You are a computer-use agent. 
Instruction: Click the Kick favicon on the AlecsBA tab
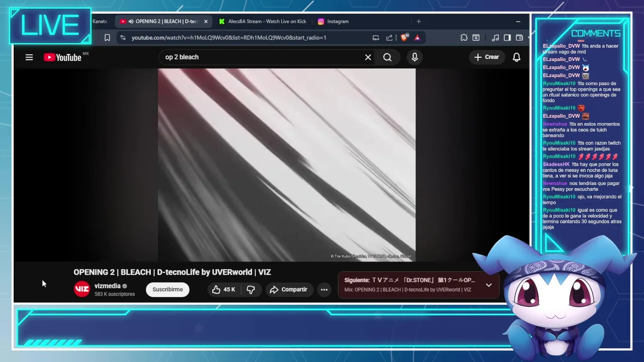pyautogui.click(x=222, y=21)
